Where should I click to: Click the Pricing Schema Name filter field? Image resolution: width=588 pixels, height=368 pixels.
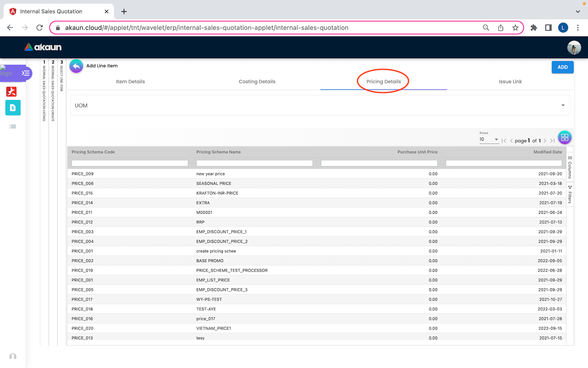point(254,163)
